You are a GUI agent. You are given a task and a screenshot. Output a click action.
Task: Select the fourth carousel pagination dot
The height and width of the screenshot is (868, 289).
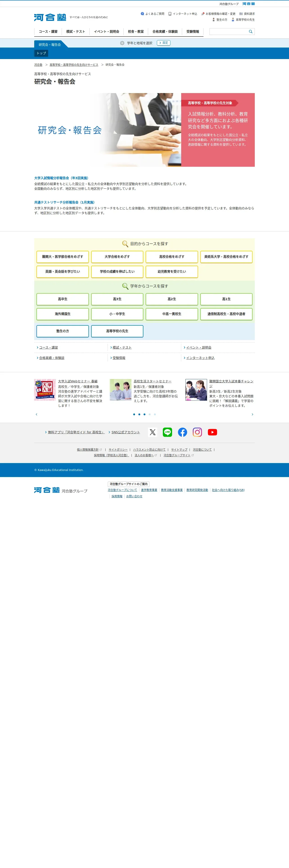150,414
